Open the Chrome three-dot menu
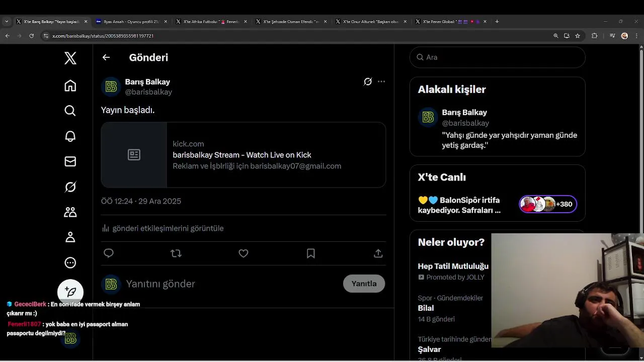The width and height of the screenshot is (644, 362). [x=636, y=36]
